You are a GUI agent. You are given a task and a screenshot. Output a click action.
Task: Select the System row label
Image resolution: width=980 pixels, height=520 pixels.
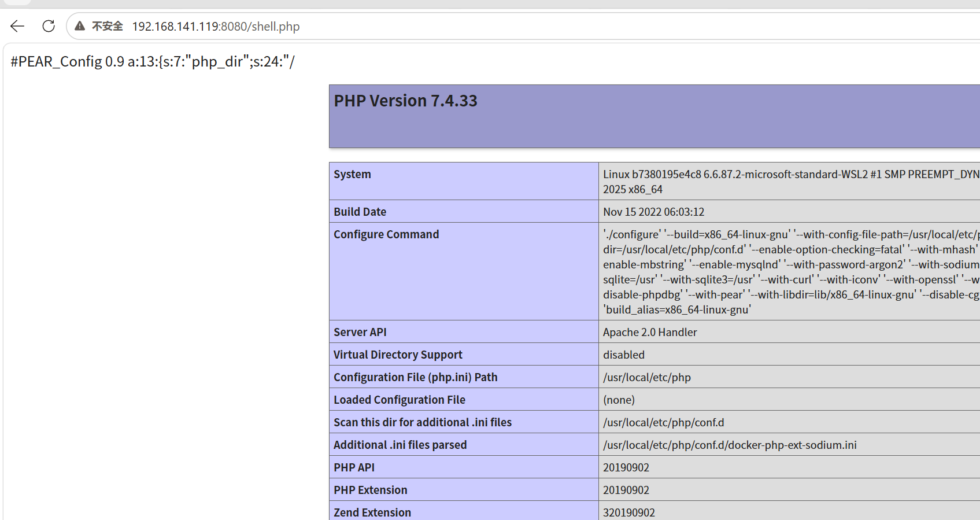(x=352, y=174)
